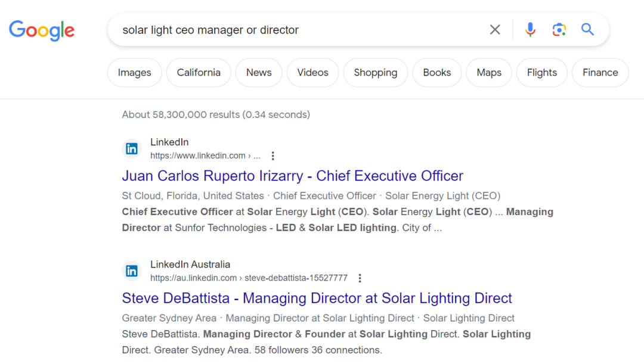Click the 'St Cloud, Florida, United States' snippet line

pos(311,196)
